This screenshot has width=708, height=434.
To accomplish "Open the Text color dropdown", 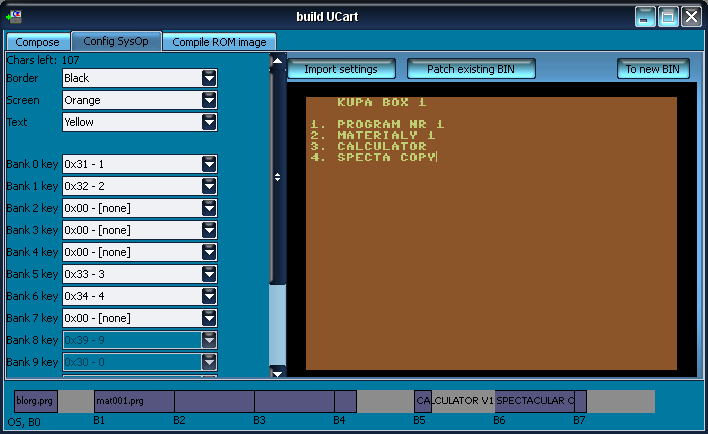I will [x=209, y=122].
